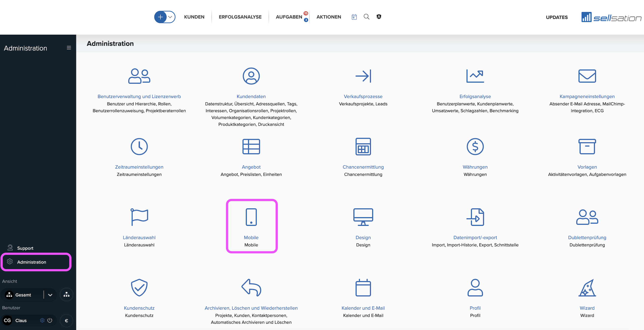Click the sellsation logo

point(611,17)
